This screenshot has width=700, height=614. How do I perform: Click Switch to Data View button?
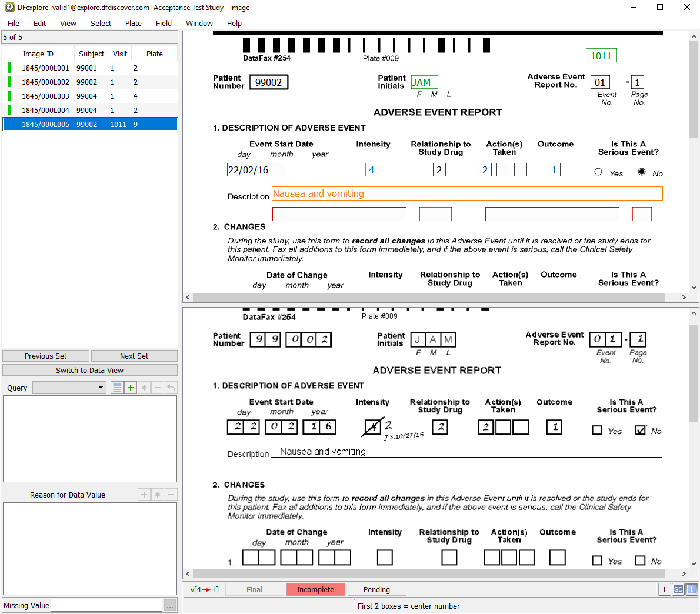click(90, 370)
